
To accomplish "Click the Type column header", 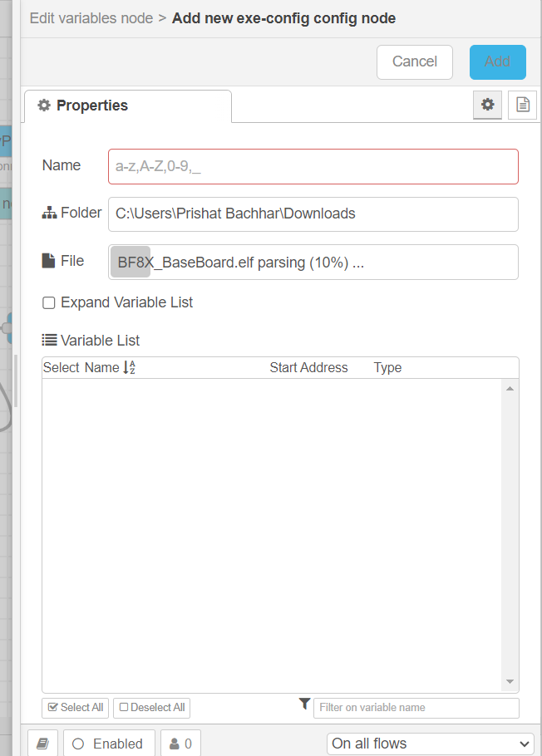I will (x=387, y=367).
